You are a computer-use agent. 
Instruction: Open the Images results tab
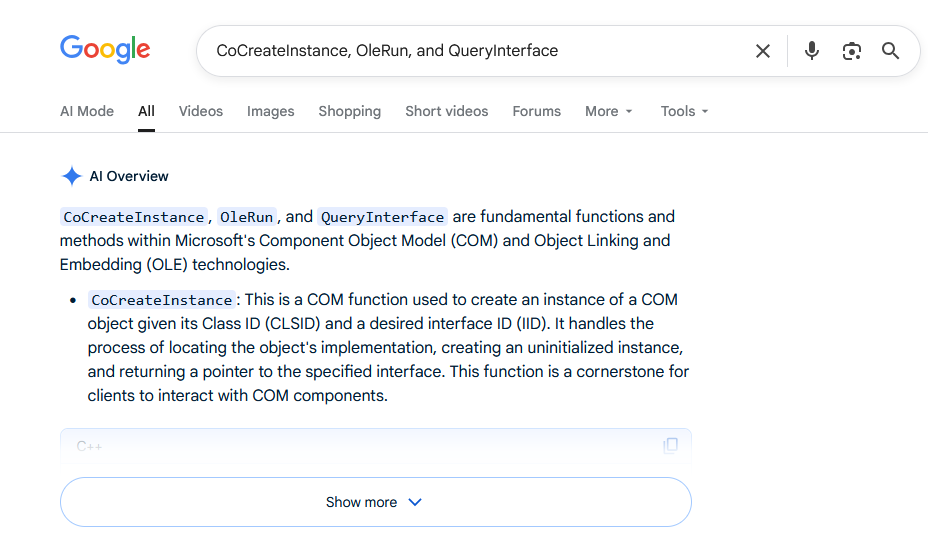point(271,111)
